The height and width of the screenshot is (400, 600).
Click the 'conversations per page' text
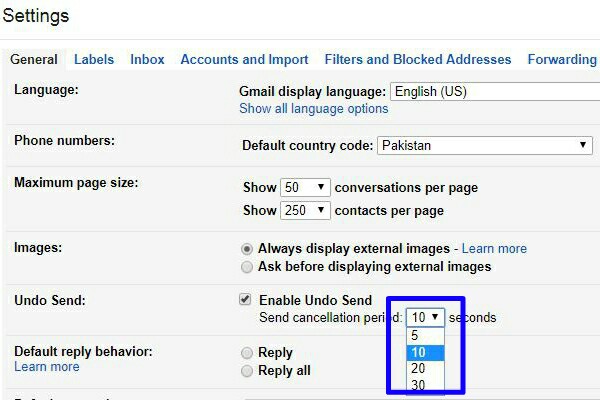click(406, 188)
